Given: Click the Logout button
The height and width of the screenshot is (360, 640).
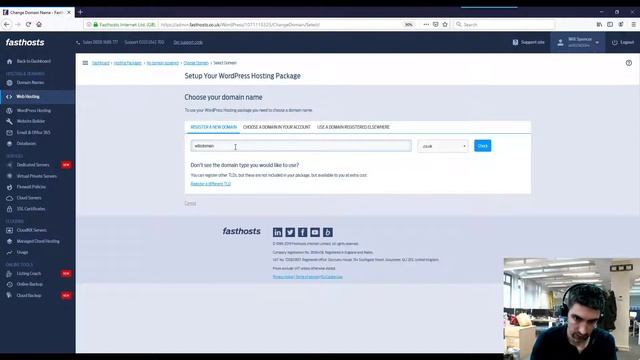Looking at the screenshot, I should [x=623, y=42].
